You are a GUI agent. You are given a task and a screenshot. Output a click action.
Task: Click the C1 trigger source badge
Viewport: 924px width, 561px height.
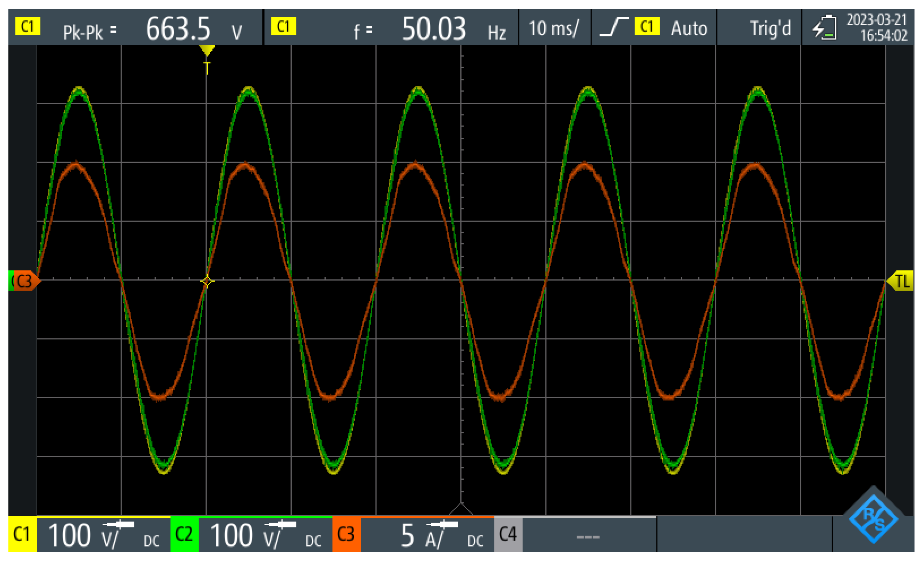(647, 26)
